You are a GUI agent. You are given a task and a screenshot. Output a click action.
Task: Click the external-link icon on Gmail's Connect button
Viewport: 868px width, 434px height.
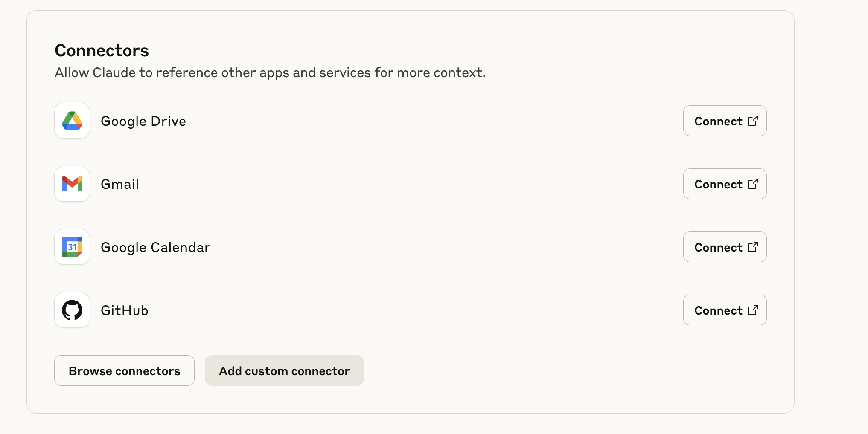pos(754,184)
